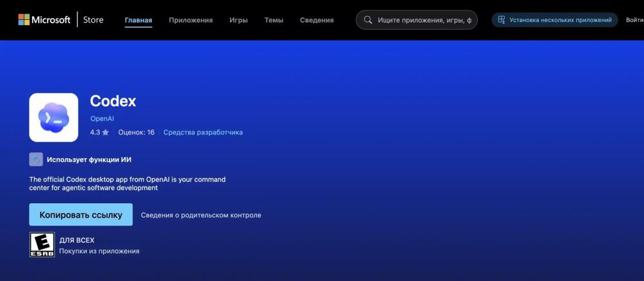Image resolution: width=644 pixels, height=281 pixels.
Task: Click the ДЛЯ ВСЕХ rating text
Action: click(x=77, y=240)
